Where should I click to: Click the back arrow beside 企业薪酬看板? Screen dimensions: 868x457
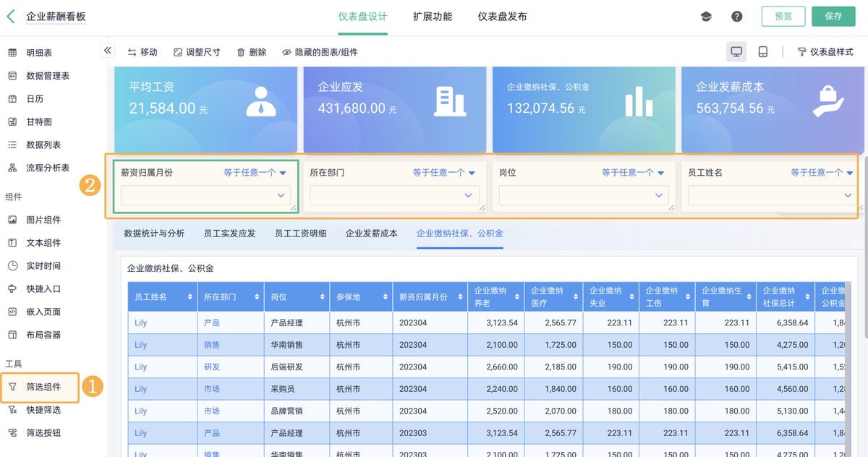pyautogui.click(x=11, y=16)
